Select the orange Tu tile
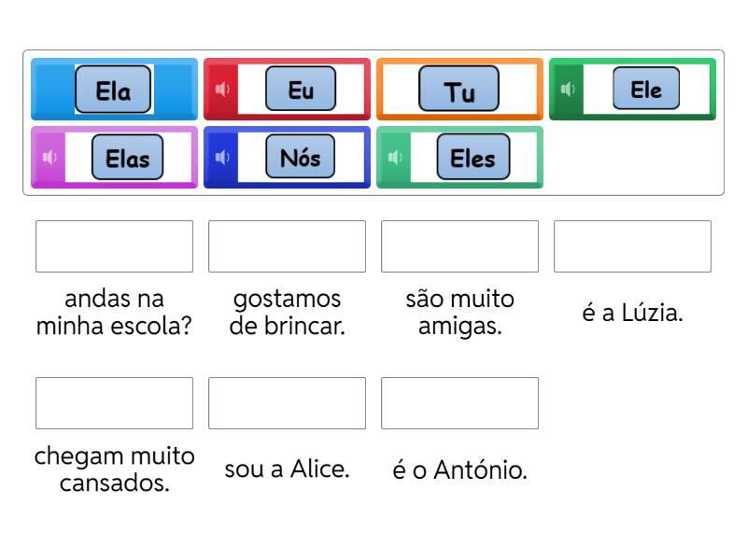Screen dimensions: 747x560 pos(458,90)
